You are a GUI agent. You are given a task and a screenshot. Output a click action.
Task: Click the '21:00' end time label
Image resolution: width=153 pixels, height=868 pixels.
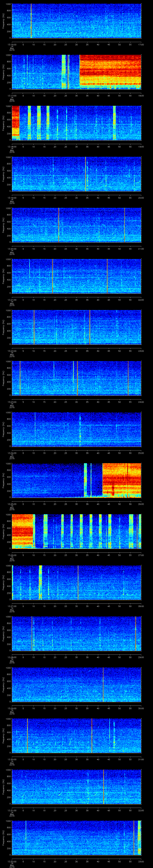(x=141, y=249)
